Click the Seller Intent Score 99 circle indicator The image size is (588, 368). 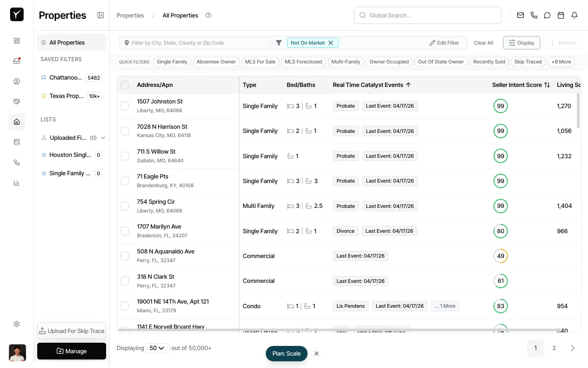[x=501, y=106]
